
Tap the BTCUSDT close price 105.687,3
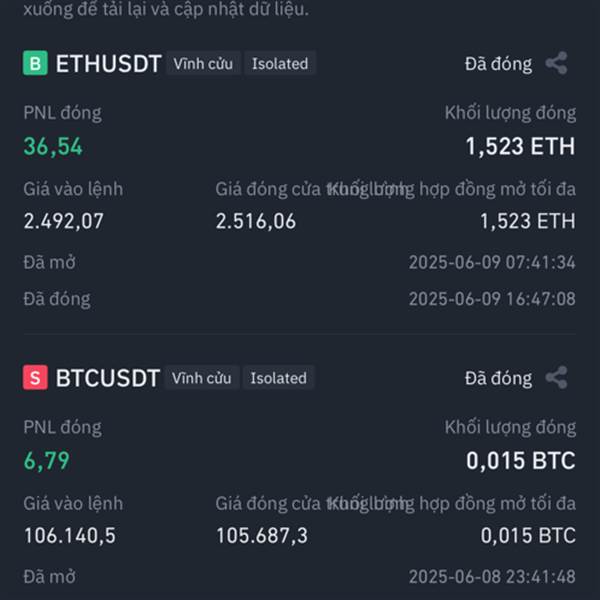(262, 536)
